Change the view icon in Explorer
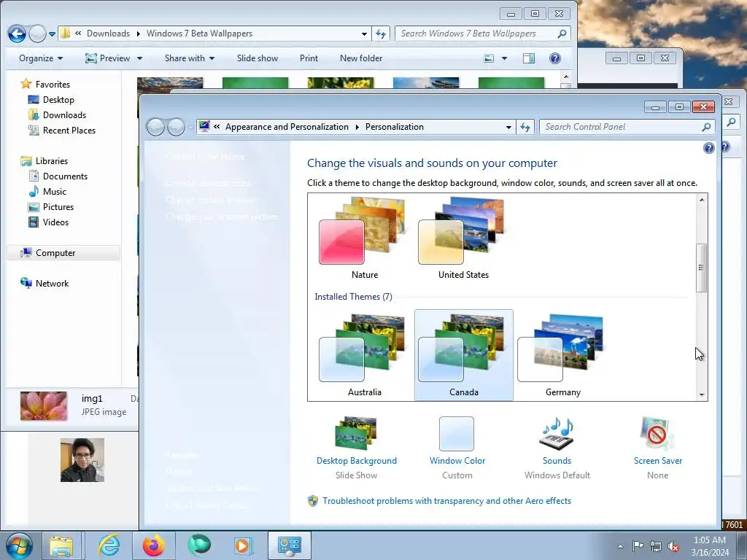 click(489, 58)
